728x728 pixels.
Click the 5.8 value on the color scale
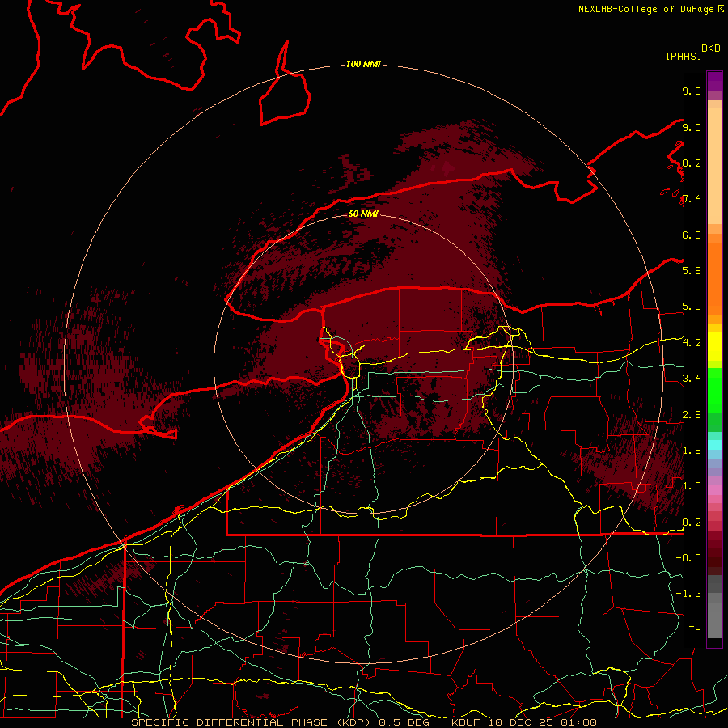692,271
